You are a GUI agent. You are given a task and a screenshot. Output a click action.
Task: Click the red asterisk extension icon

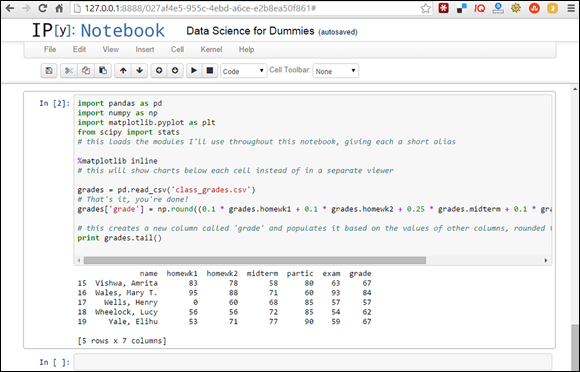point(444,8)
